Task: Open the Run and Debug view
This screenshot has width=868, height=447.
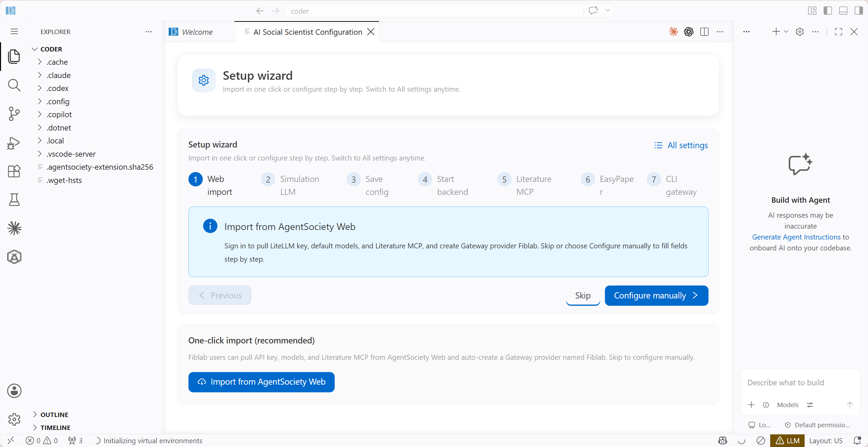Action: point(14,143)
